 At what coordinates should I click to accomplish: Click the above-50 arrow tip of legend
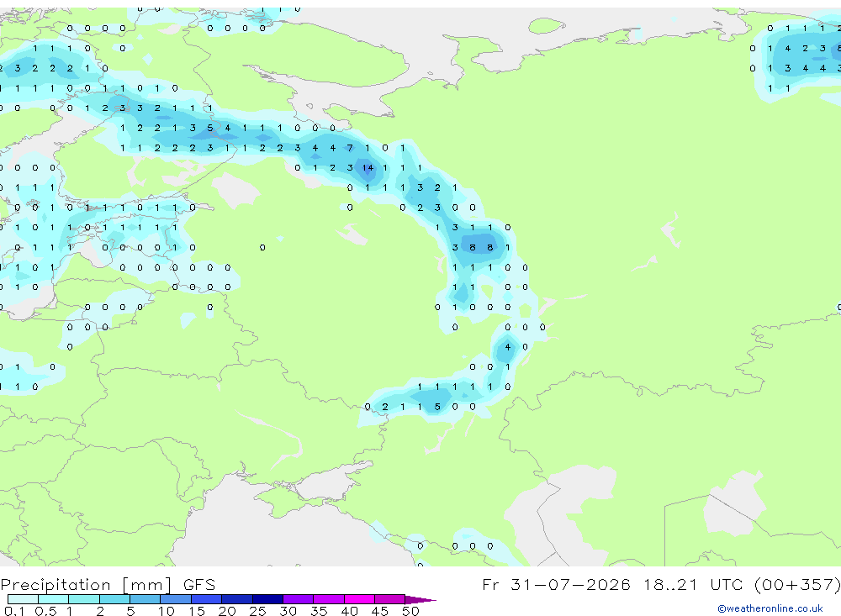(x=420, y=600)
